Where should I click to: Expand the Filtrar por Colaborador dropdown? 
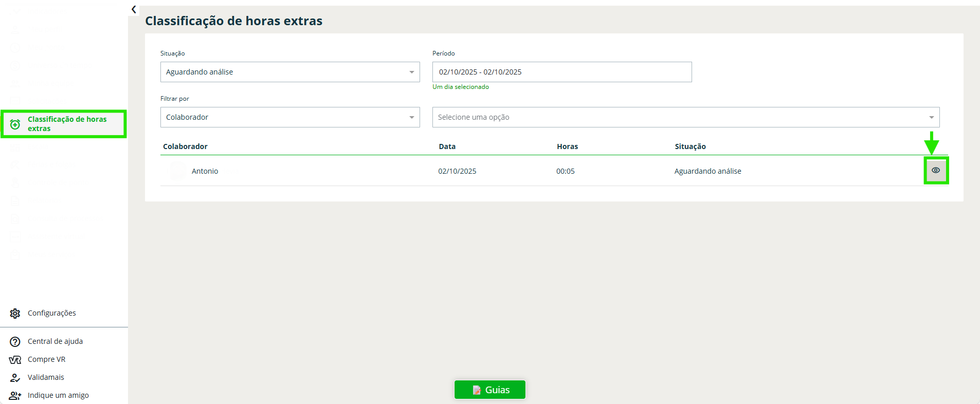[x=290, y=117]
